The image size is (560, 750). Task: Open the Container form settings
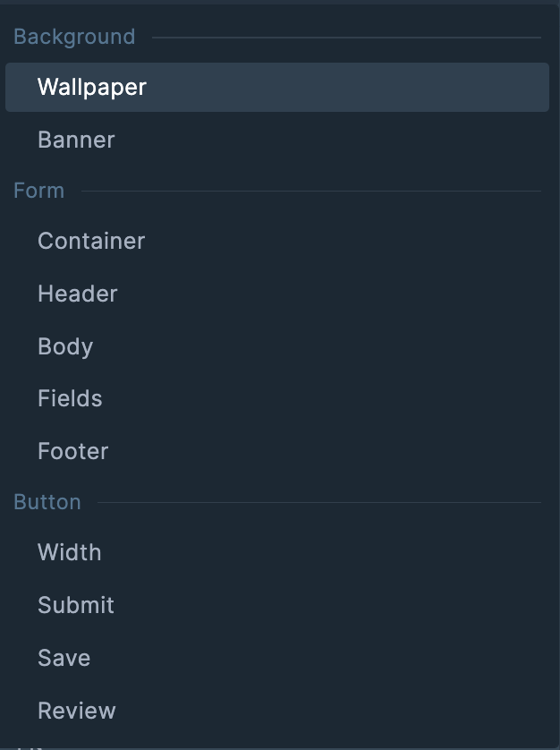(x=91, y=241)
